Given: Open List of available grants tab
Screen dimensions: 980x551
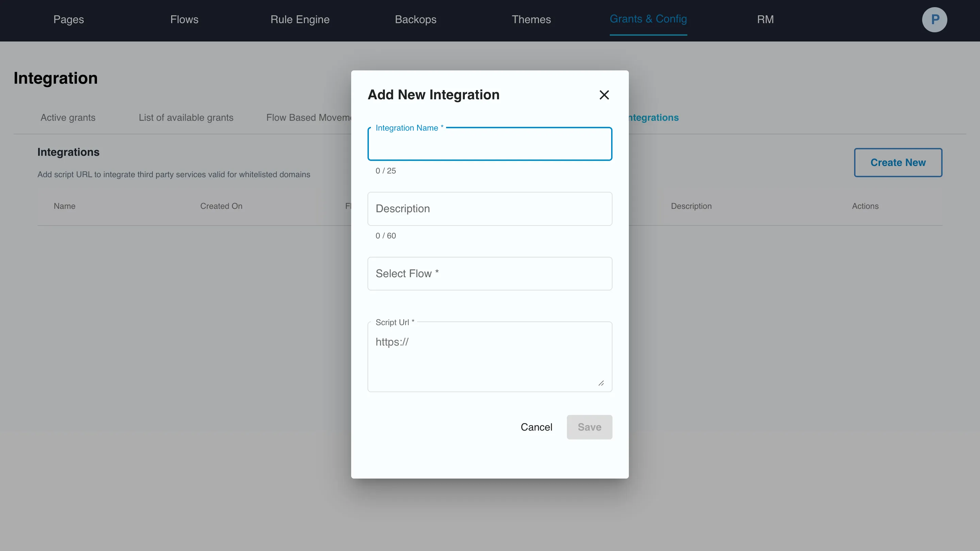Looking at the screenshot, I should pyautogui.click(x=186, y=117).
